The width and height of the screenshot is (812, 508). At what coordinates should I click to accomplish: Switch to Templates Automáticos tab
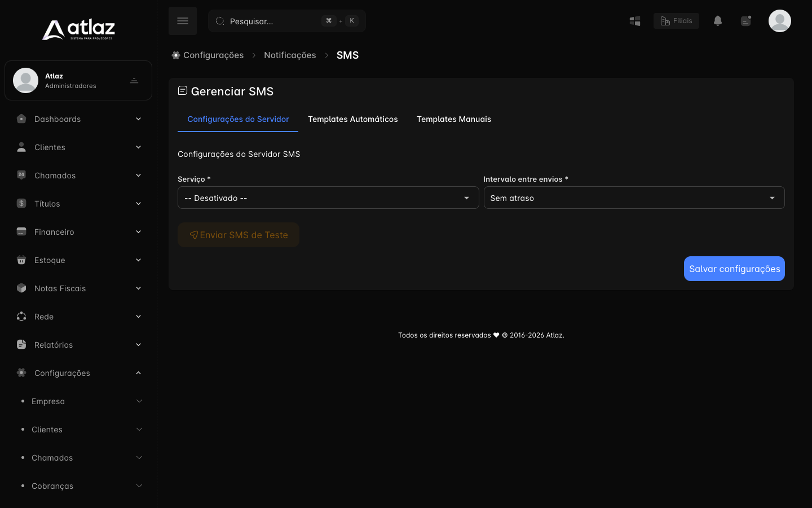pyautogui.click(x=353, y=119)
